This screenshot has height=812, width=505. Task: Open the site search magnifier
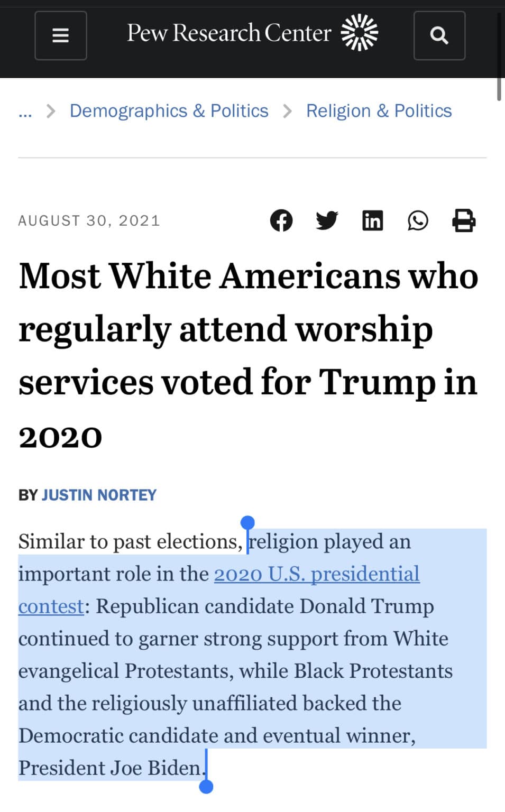tap(439, 35)
